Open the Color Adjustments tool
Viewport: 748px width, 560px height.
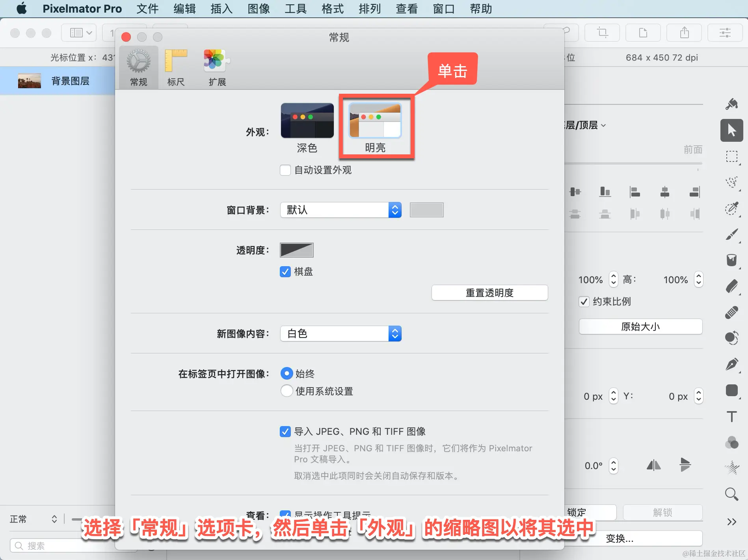[731, 442]
